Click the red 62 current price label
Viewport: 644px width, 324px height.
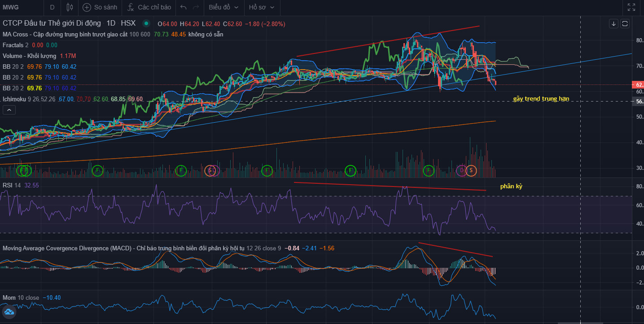point(638,84)
